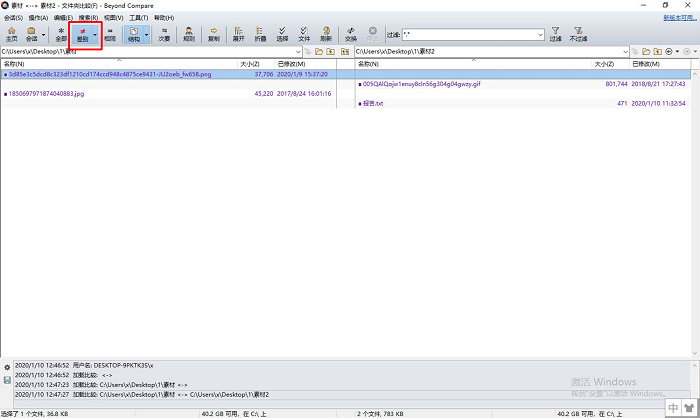700x418 pixels.
Task: Click the left pane browse folder icon
Action: (x=319, y=52)
